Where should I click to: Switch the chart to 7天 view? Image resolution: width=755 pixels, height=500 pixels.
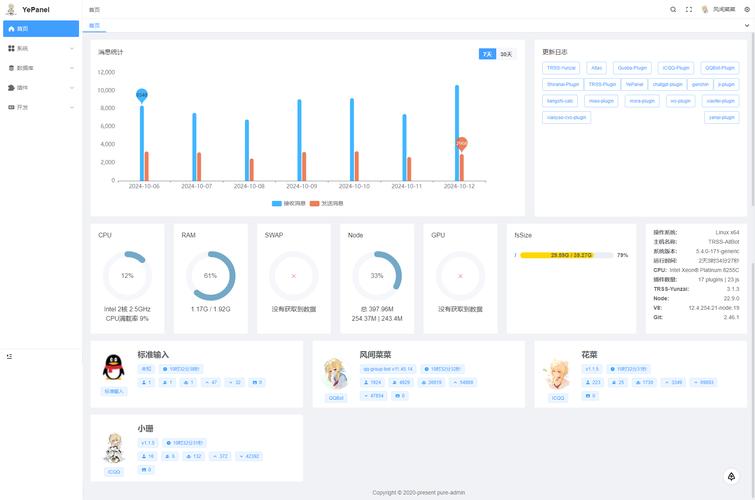[x=486, y=54]
